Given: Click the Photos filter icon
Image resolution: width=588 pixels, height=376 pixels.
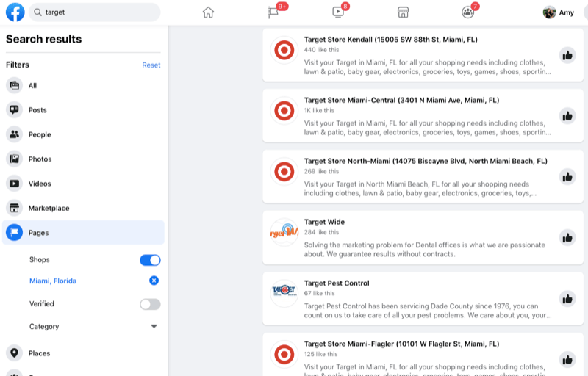Looking at the screenshot, I should 14,159.
